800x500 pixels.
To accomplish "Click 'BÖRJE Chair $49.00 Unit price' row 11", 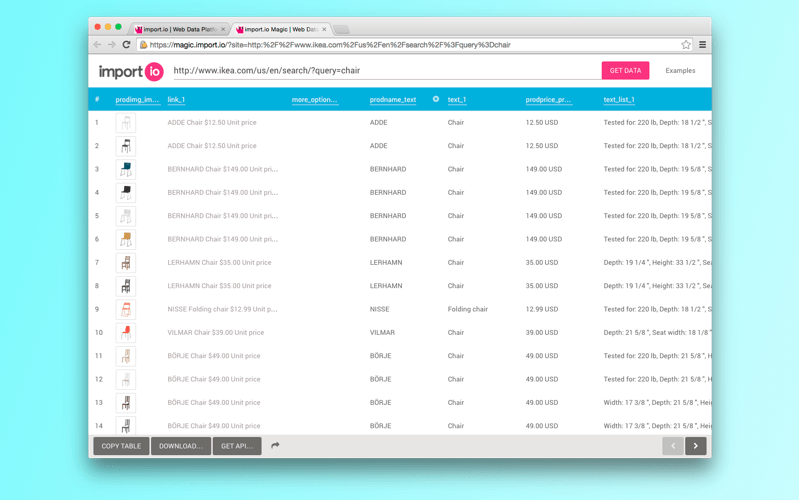I will [214, 356].
